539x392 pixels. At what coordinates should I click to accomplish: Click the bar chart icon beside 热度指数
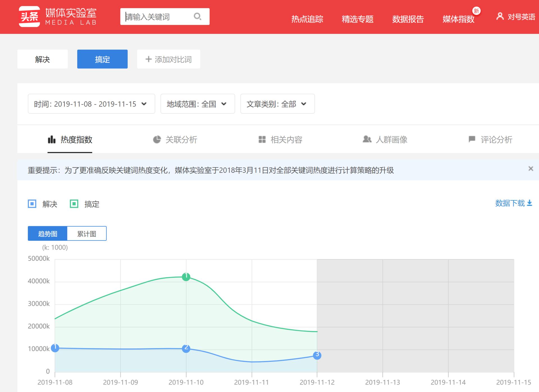tap(51, 139)
